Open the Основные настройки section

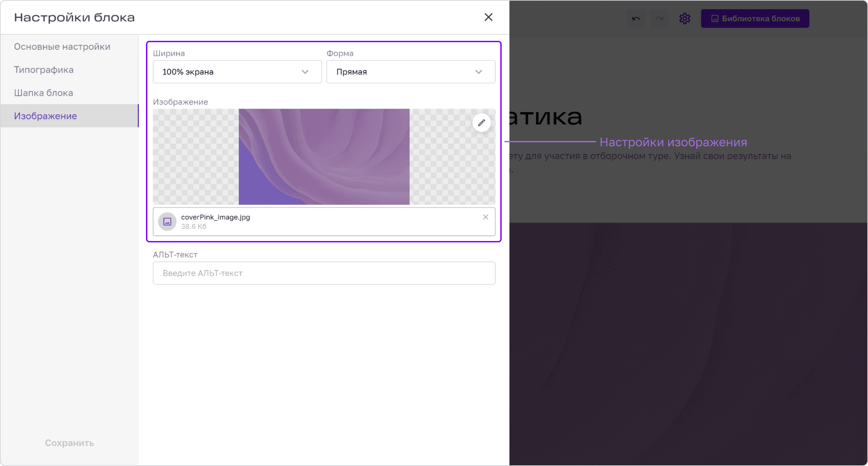pyautogui.click(x=69, y=47)
